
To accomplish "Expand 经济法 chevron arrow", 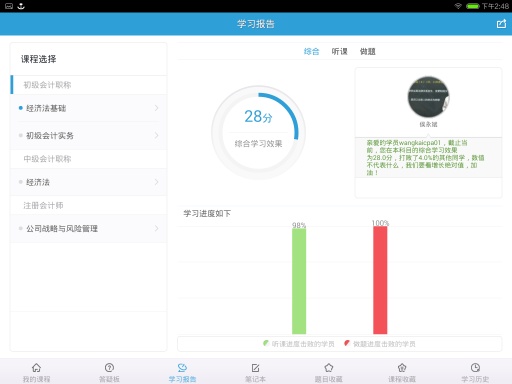I will click(x=156, y=182).
